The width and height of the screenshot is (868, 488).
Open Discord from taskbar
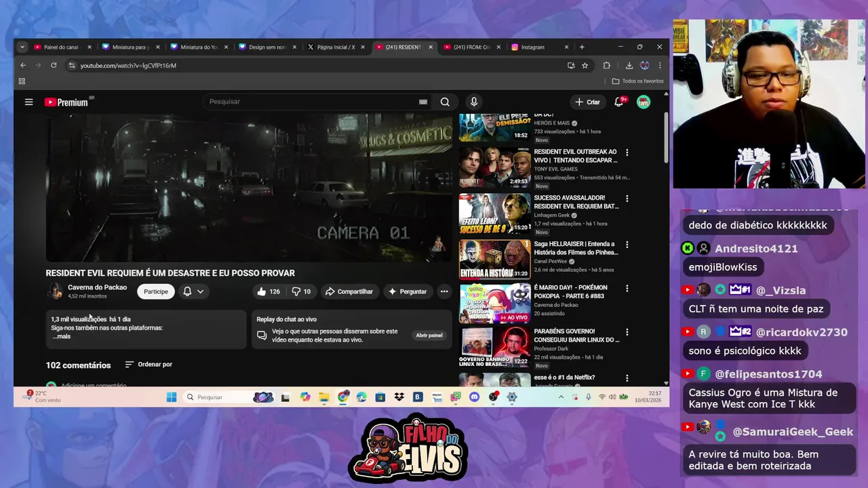[x=475, y=397]
